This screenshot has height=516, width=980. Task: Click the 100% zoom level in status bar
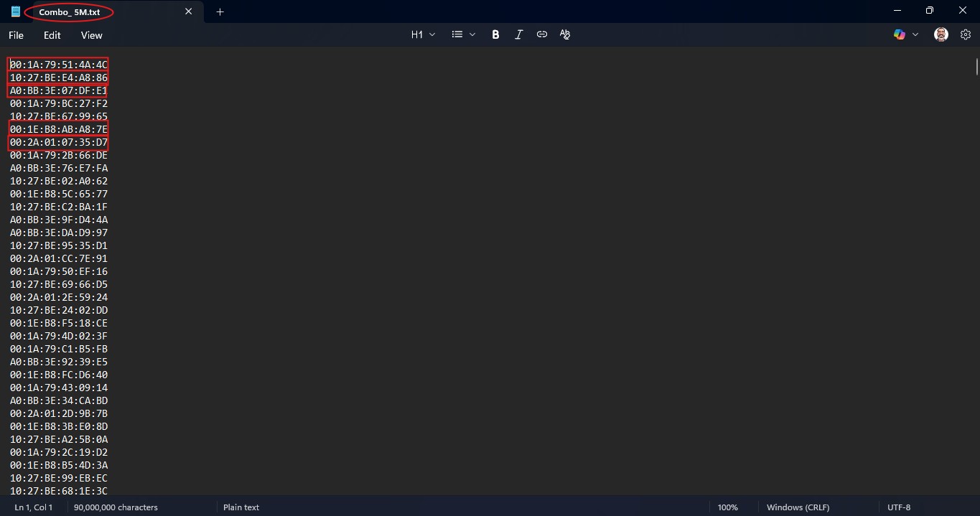pyautogui.click(x=727, y=507)
